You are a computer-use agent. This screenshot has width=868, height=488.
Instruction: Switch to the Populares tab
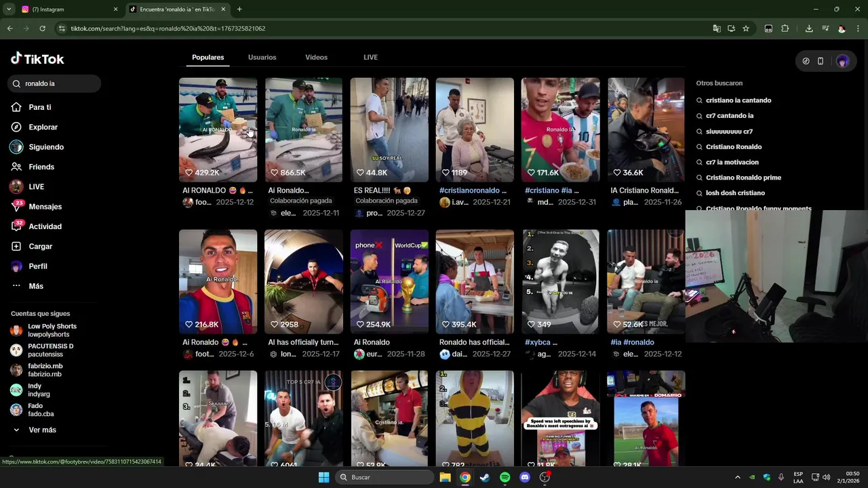click(x=208, y=58)
